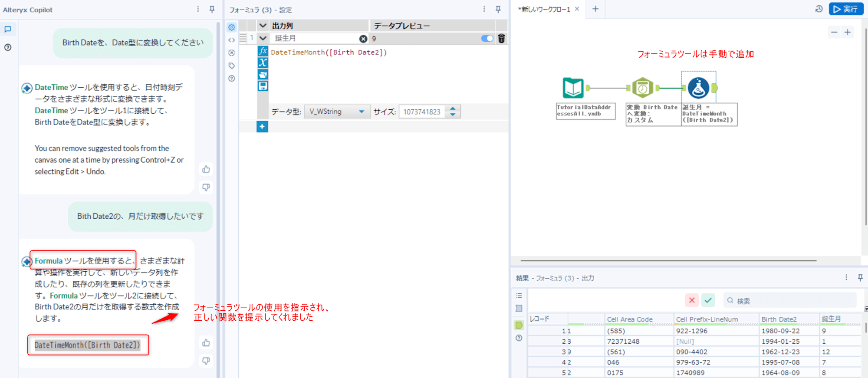Open the workflow history icon
This screenshot has width=868, height=378.
819,9
